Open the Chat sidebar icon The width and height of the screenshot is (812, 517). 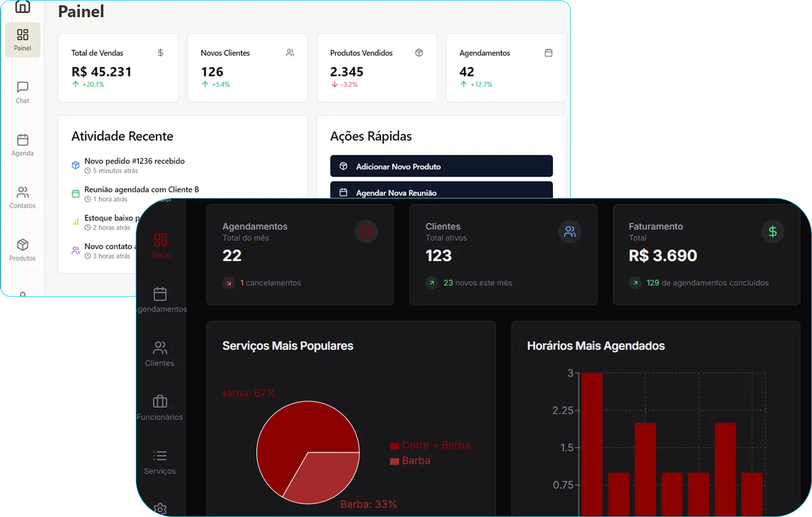(22, 92)
